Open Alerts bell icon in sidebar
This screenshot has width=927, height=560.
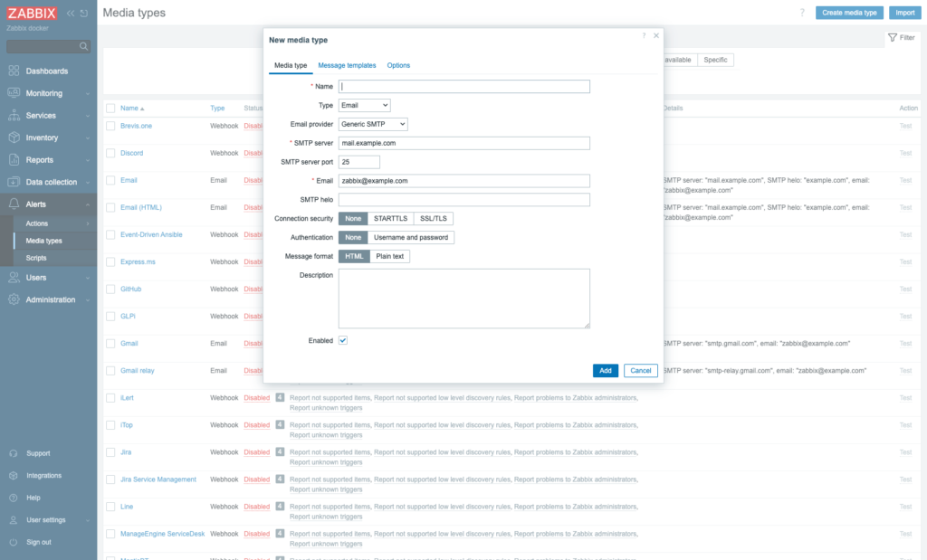coord(14,204)
